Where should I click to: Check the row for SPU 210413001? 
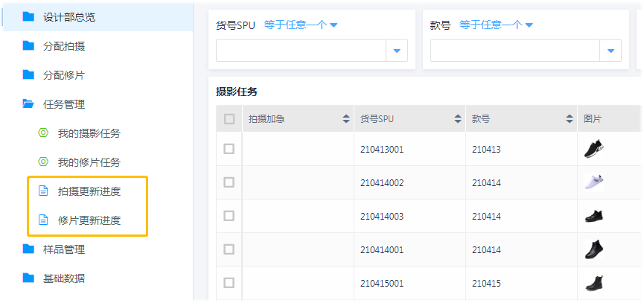[229, 149]
